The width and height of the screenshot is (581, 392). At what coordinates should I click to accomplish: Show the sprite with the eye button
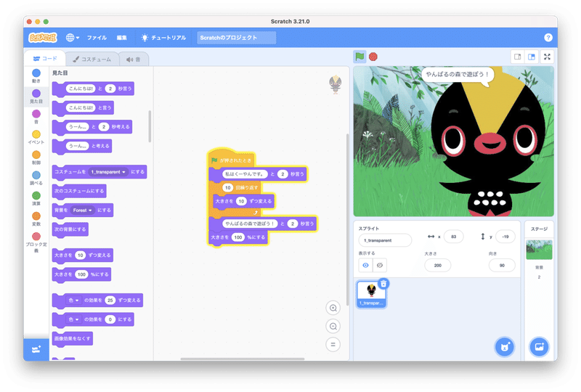pos(365,265)
